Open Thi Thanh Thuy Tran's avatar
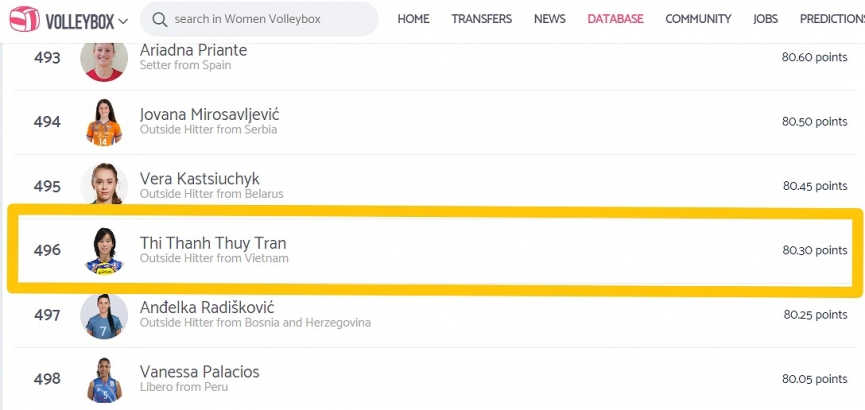The image size is (865, 410). [104, 251]
